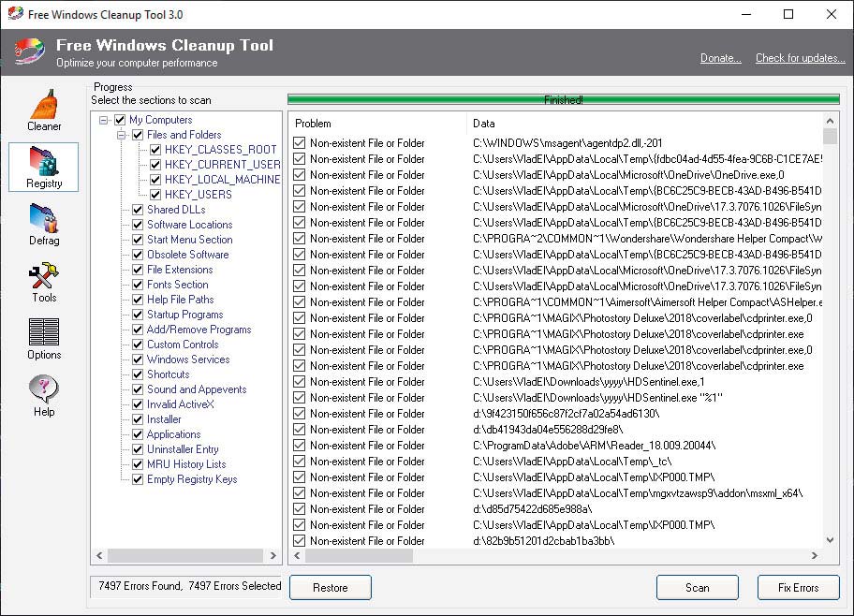Select Add/Remove Programs tree item

(x=199, y=330)
